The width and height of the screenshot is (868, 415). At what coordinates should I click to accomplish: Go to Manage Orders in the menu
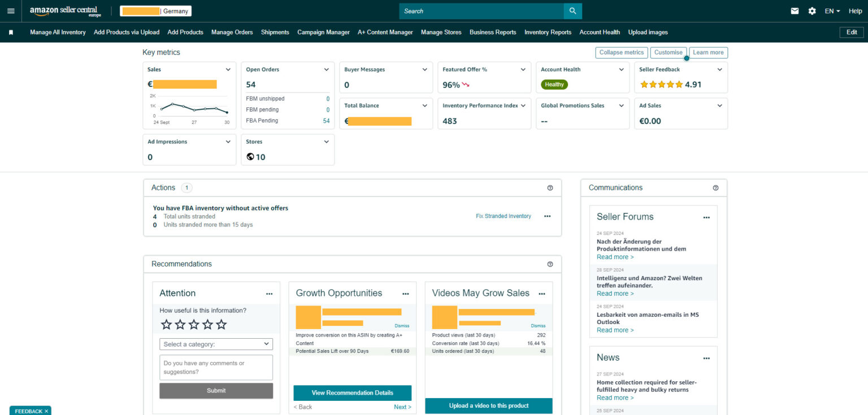(232, 32)
